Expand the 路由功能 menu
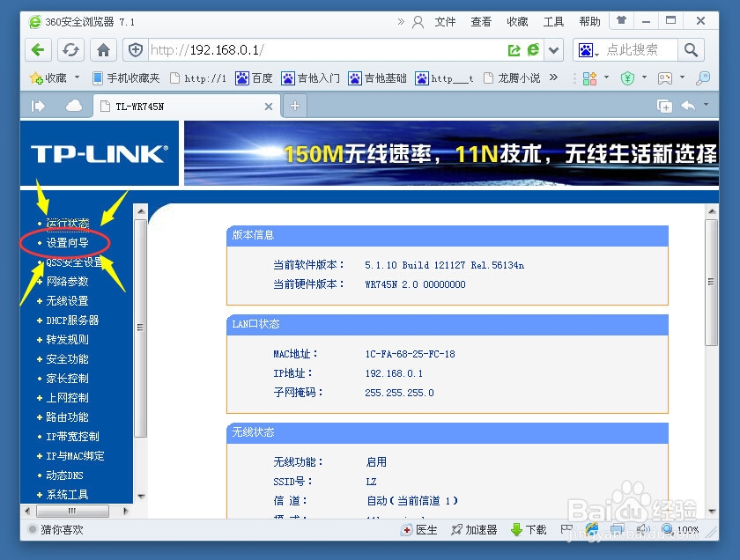The width and height of the screenshot is (740, 560). point(68,417)
